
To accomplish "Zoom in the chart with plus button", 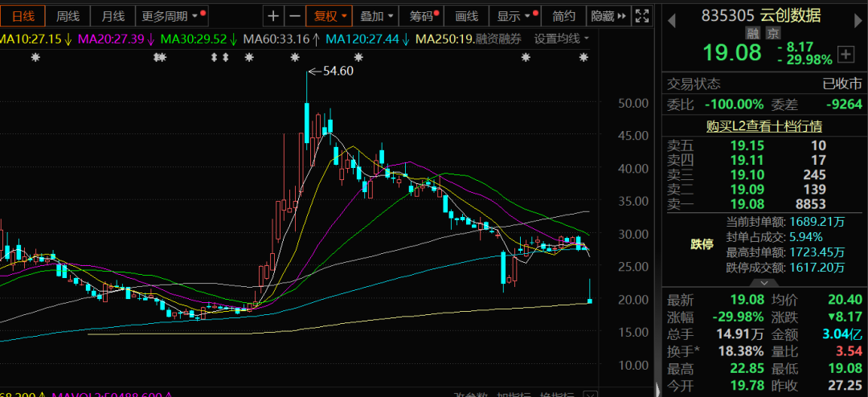I will pos(275,16).
